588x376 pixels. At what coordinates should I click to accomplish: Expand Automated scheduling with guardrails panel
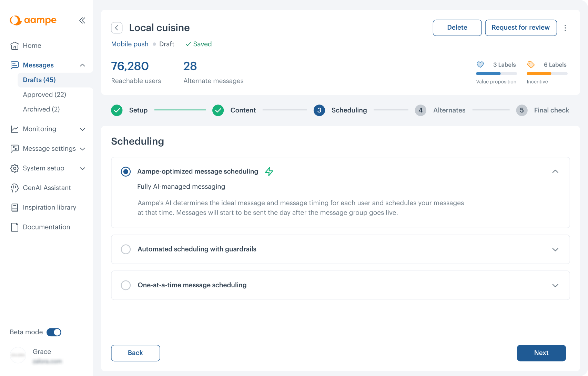pyautogui.click(x=555, y=249)
